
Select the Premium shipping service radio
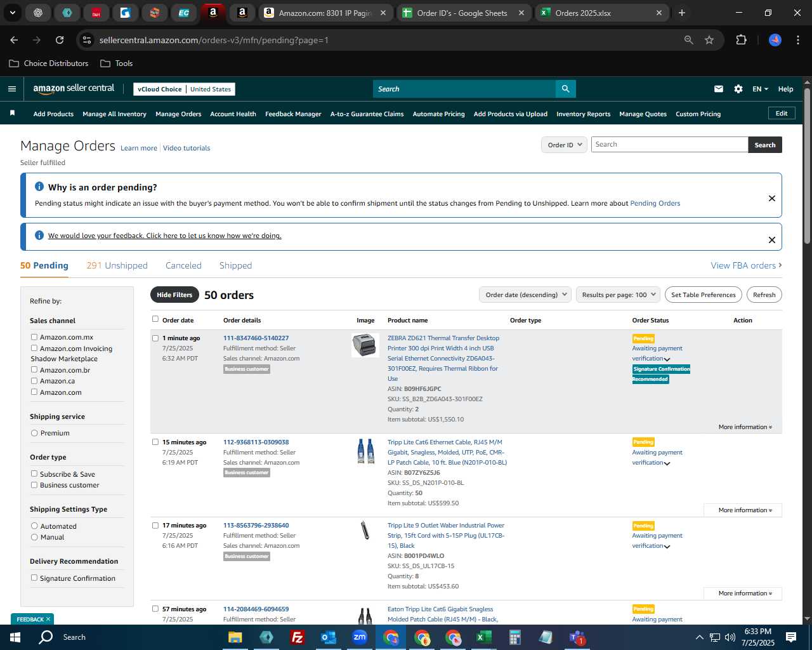coord(34,433)
